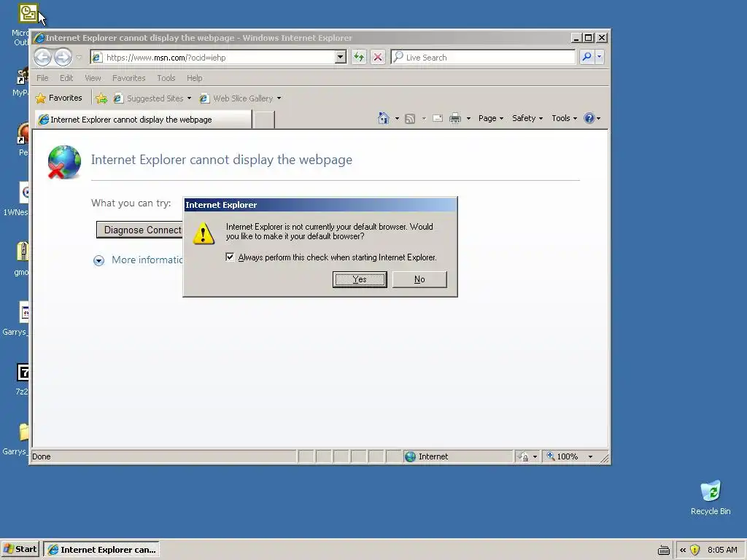Click the Internet zone globe in status bar

(x=410, y=456)
